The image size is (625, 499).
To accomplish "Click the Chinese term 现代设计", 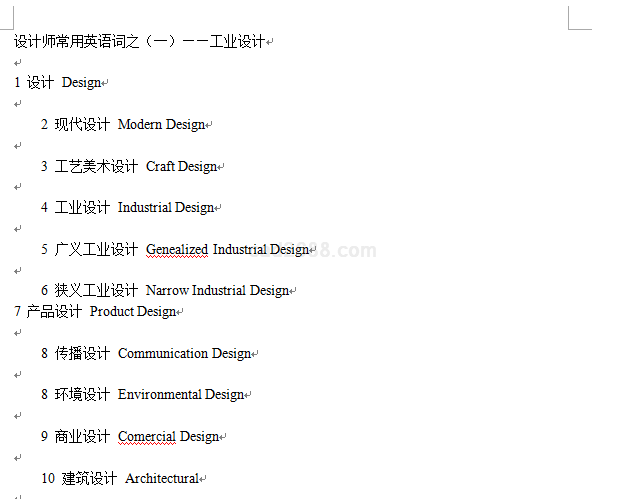I will click(82, 125).
